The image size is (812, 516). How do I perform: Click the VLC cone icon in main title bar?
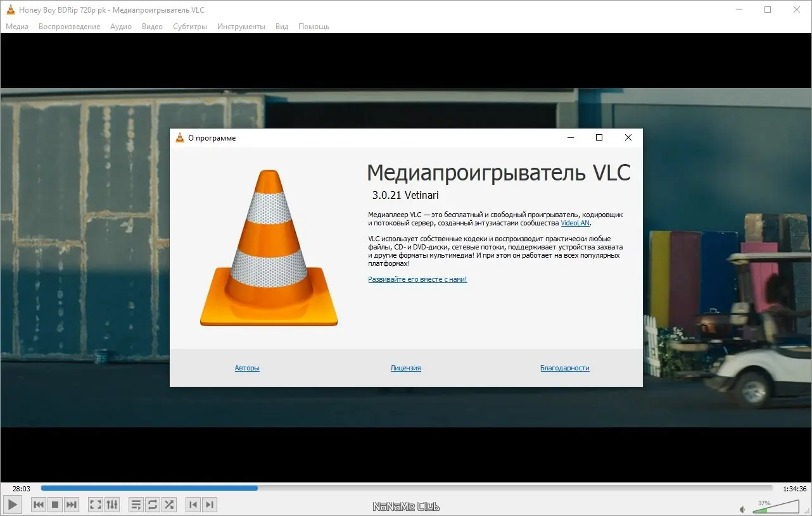coord(11,9)
